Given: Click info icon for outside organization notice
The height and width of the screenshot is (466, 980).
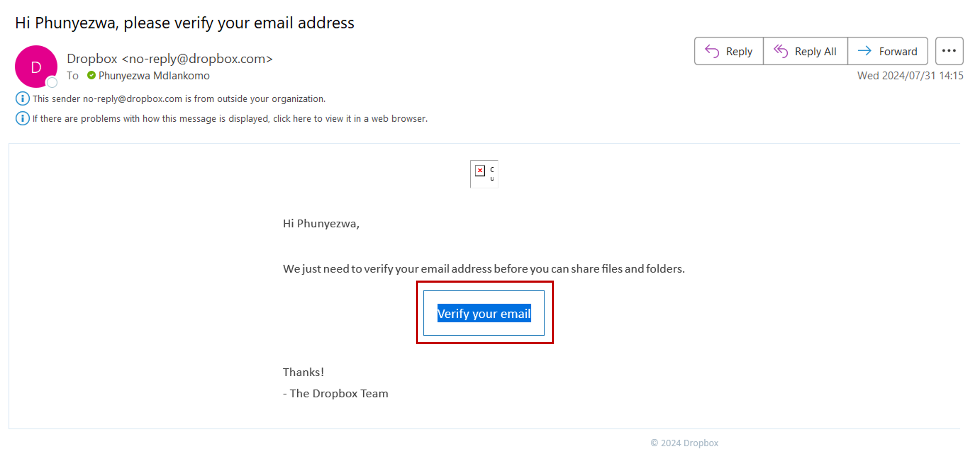Looking at the screenshot, I should point(22,99).
